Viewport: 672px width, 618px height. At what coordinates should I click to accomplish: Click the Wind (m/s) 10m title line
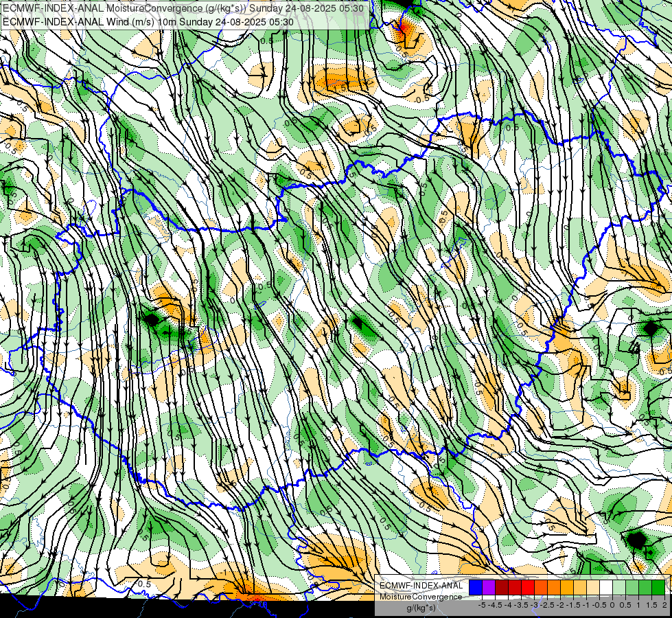tap(148, 21)
